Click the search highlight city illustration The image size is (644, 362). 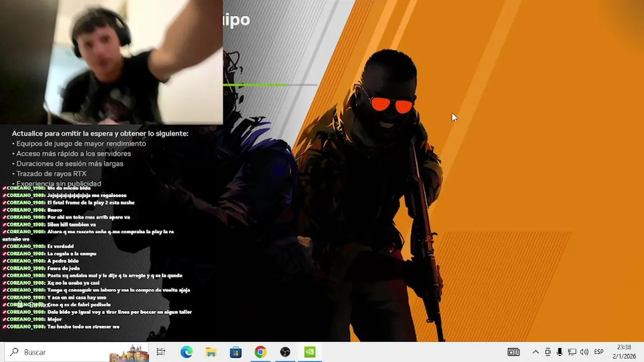click(129, 353)
